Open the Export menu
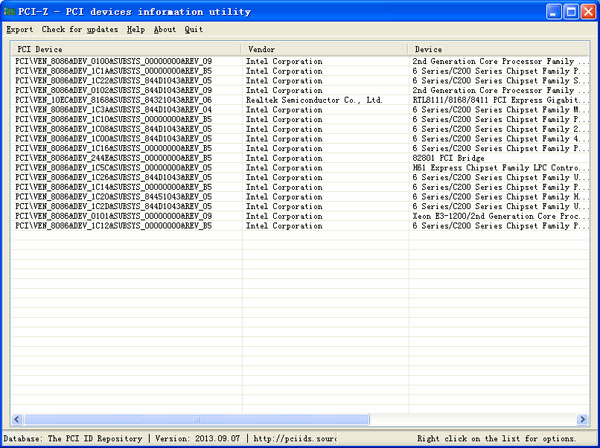Screen dimensions: 600x448 pos(20,29)
